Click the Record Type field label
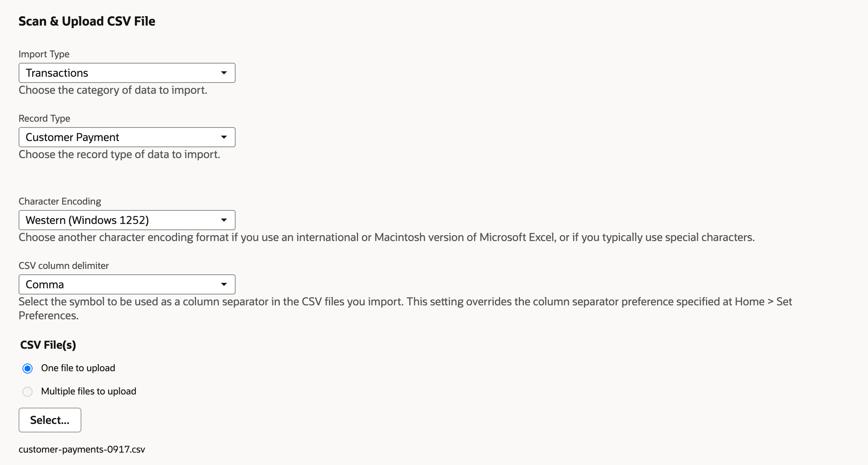 pyautogui.click(x=44, y=119)
